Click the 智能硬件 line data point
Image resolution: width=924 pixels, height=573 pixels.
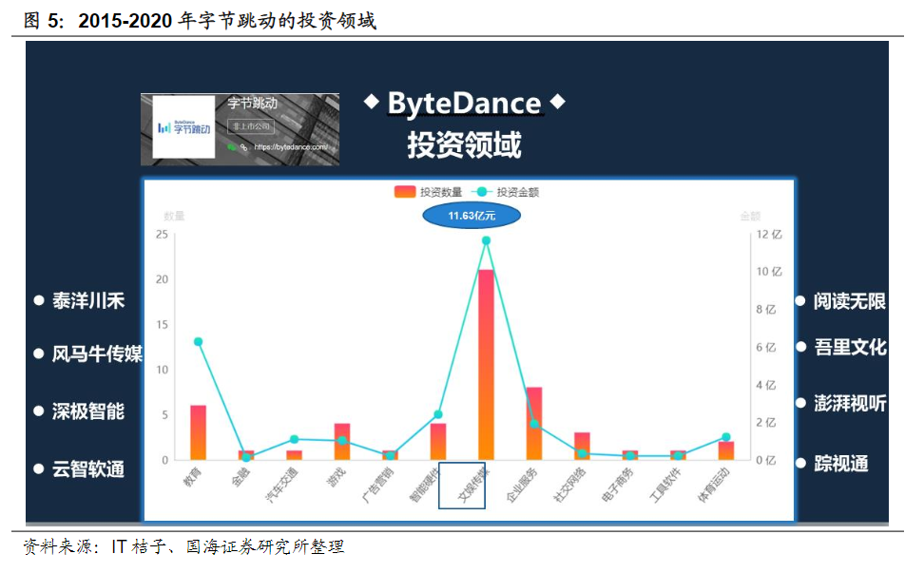[x=438, y=414]
